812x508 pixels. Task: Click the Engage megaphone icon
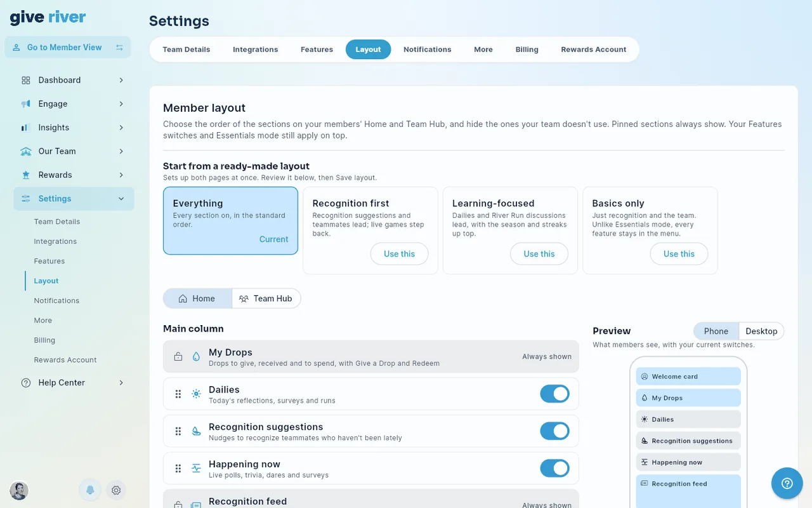click(x=26, y=104)
